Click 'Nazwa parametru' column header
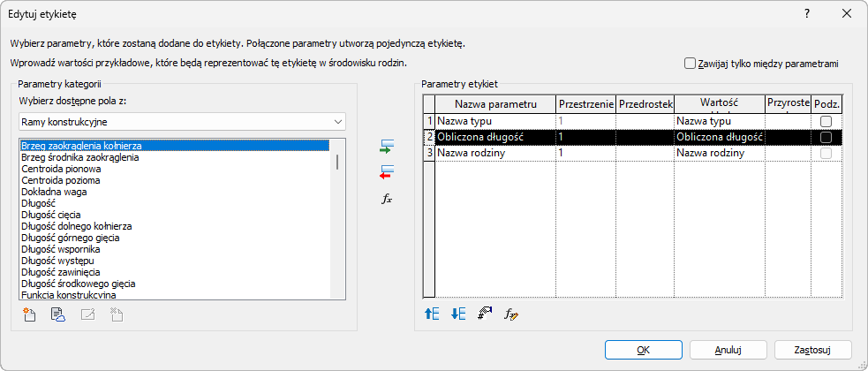Screen dimensions: 868x371 495,103
